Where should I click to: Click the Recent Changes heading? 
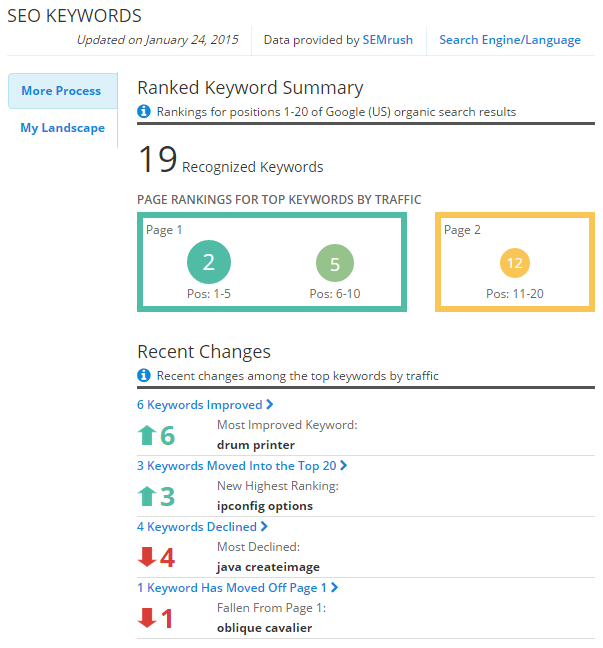(x=204, y=352)
